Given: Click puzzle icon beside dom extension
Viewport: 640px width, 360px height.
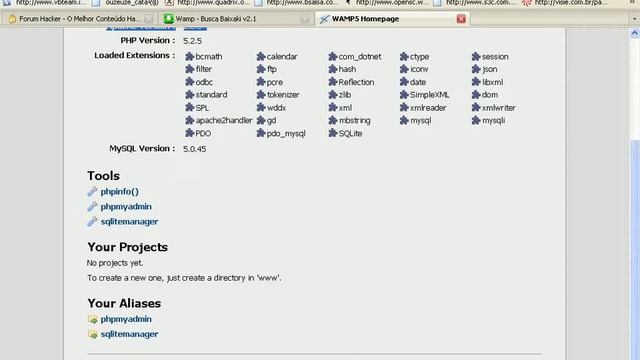Looking at the screenshot, I should (476, 95).
